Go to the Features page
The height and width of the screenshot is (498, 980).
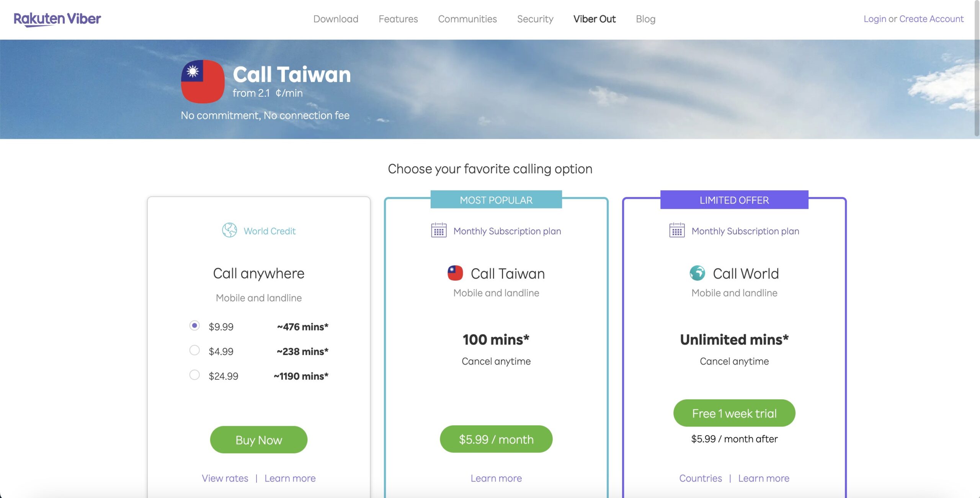point(398,19)
